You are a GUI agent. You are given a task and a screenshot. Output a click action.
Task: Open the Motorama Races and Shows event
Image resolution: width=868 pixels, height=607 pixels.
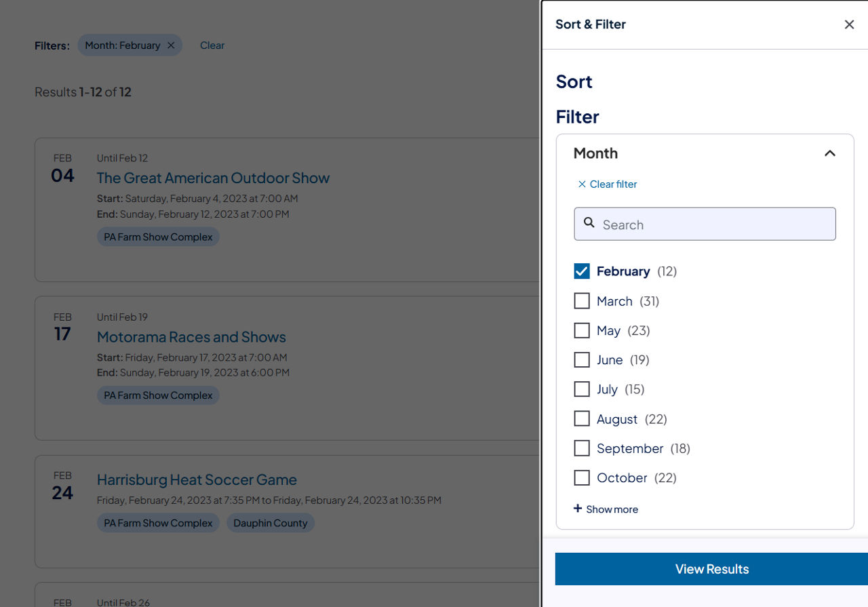[x=191, y=336]
